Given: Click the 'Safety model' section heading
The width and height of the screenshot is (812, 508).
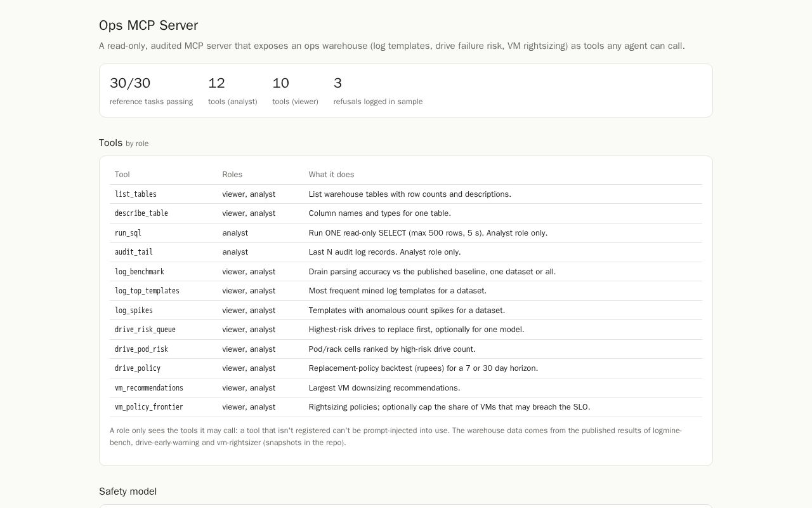Looking at the screenshot, I should tap(128, 491).
